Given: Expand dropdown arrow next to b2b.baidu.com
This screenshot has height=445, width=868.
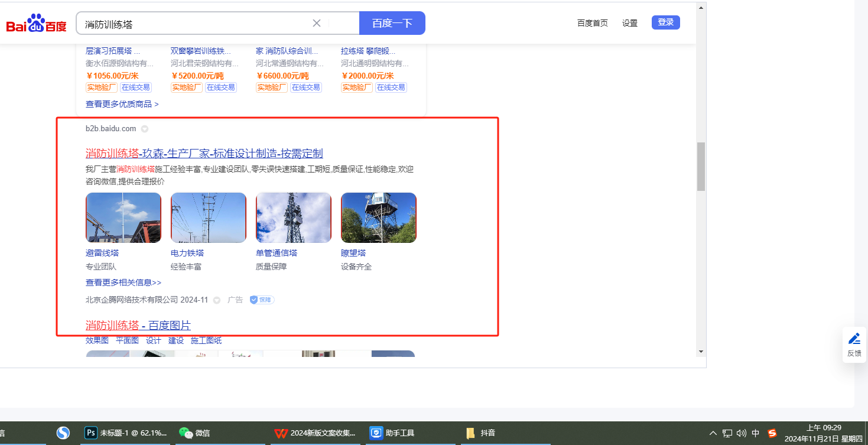Looking at the screenshot, I should point(144,129).
